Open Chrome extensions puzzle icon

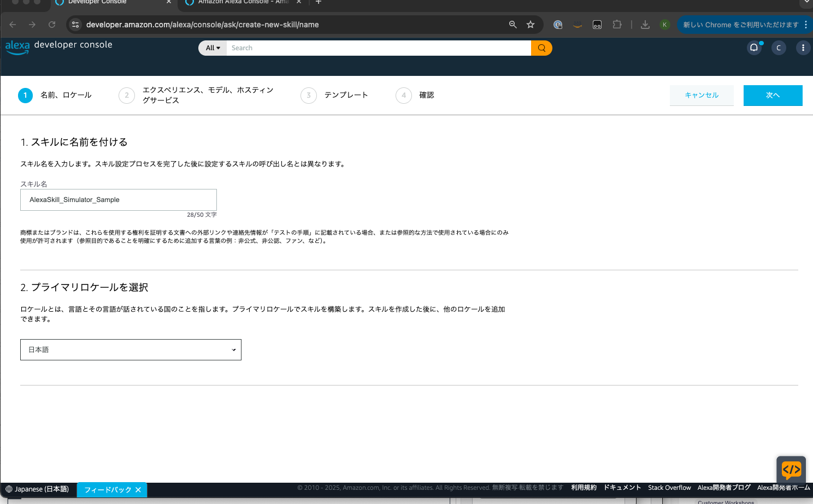click(x=617, y=24)
